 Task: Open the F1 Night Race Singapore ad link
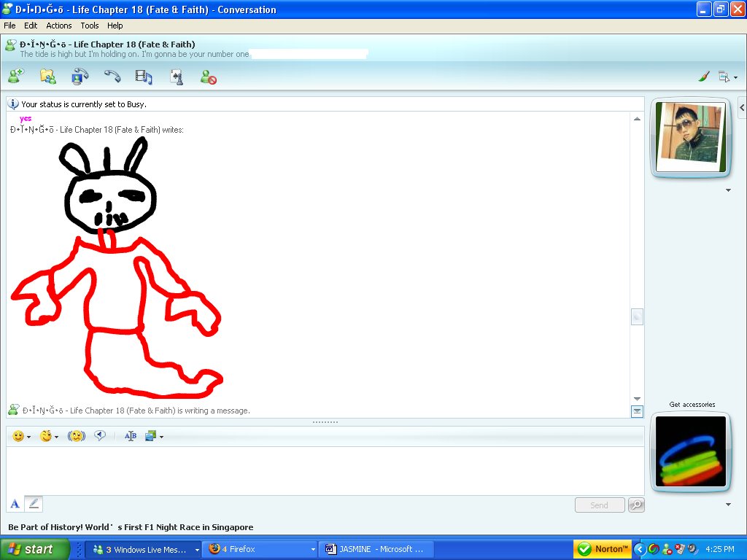pos(131,526)
